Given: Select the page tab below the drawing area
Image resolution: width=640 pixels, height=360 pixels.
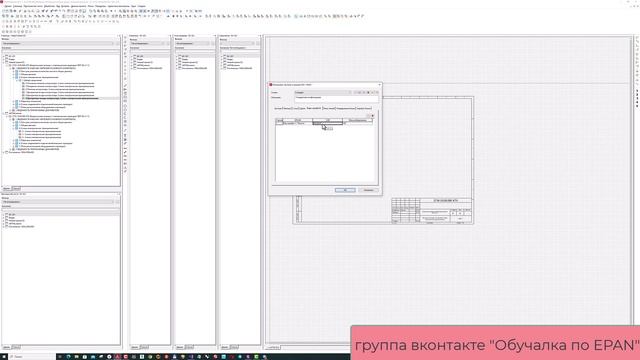Looking at the screenshot, I should 273,347.
